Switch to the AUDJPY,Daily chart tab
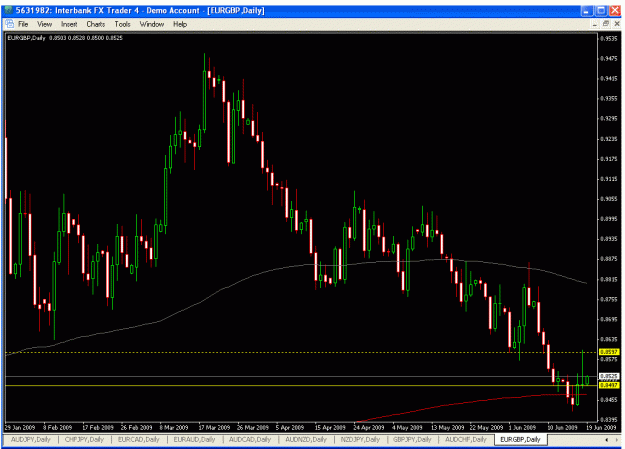The height and width of the screenshot is (449, 625). [x=30, y=439]
